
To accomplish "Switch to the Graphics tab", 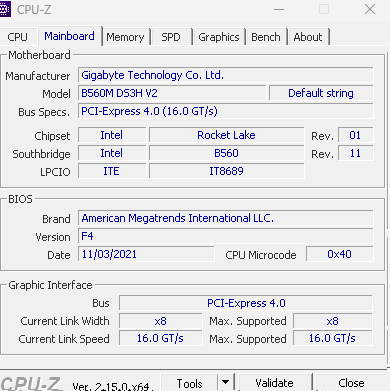I will click(x=219, y=37).
